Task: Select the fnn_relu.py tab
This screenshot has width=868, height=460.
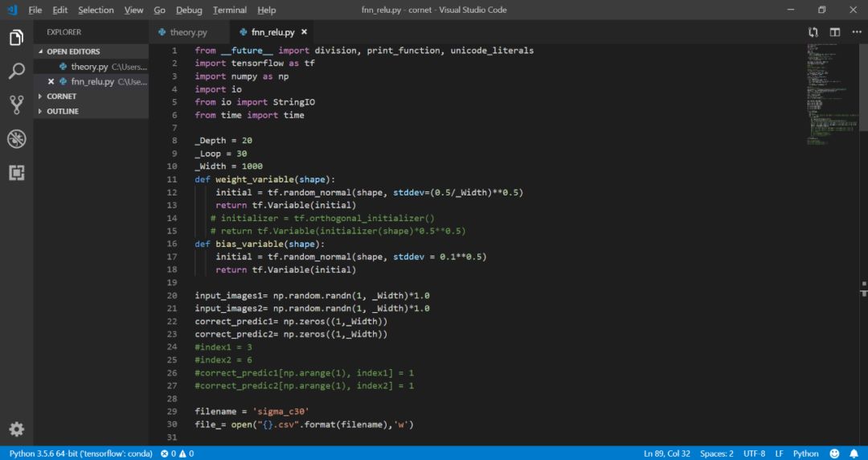Action: coord(273,32)
